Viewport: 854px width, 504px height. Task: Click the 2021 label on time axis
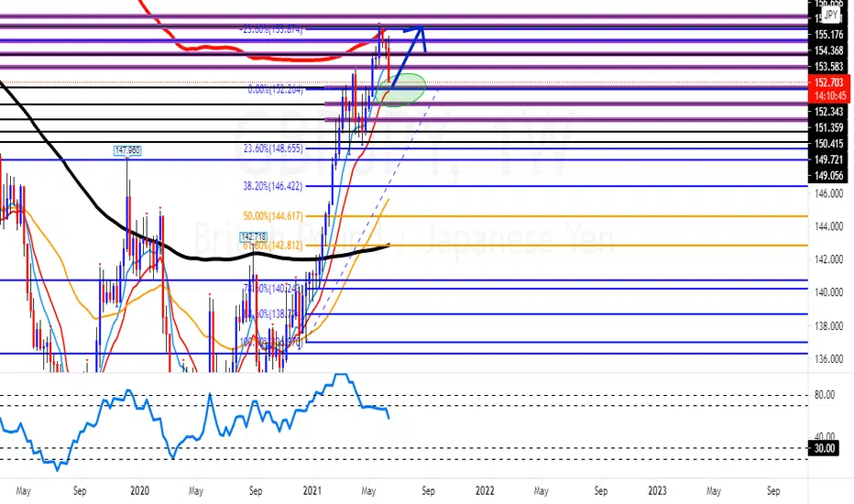point(312,491)
